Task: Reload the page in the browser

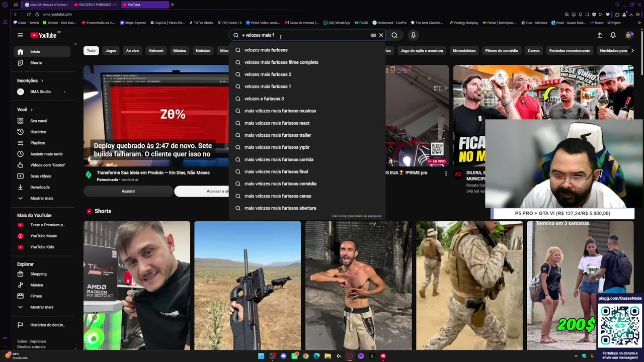Action: [29, 14]
